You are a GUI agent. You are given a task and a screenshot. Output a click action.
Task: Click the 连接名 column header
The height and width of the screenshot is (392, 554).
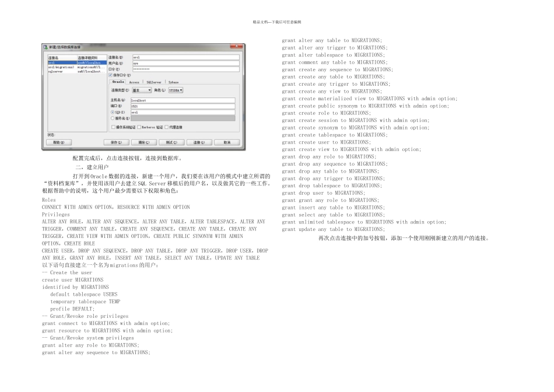62,58
